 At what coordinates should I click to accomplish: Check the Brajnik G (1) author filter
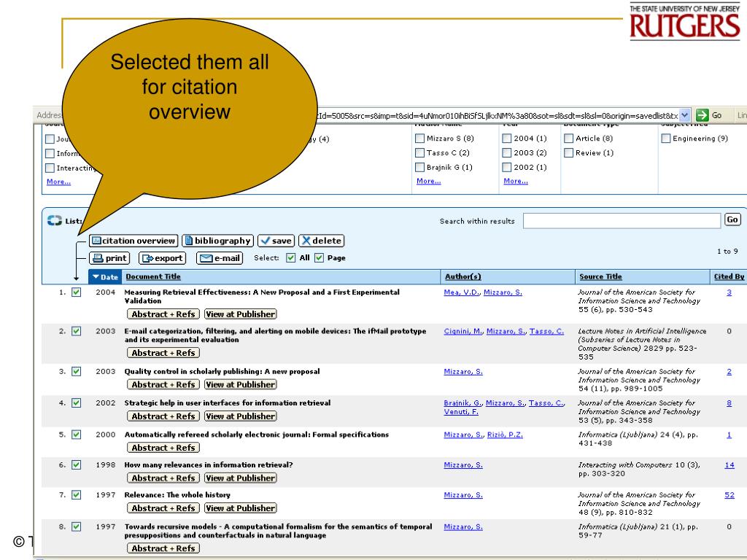coord(419,167)
